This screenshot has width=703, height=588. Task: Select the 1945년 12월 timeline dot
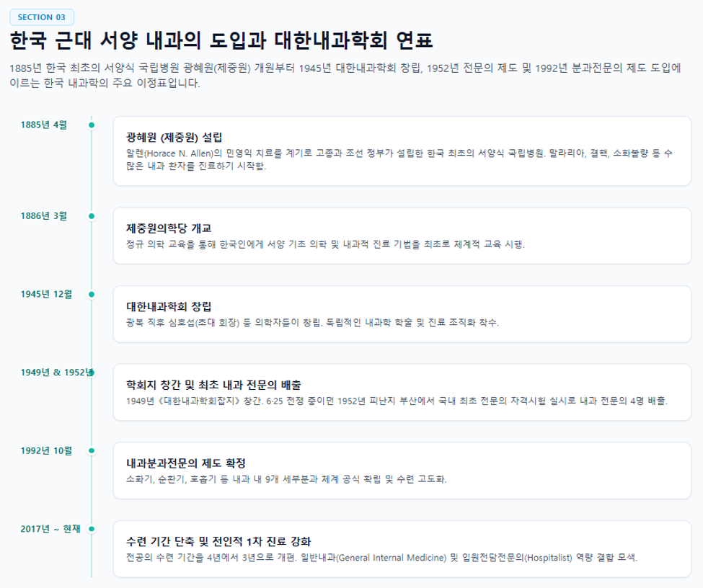92,295
